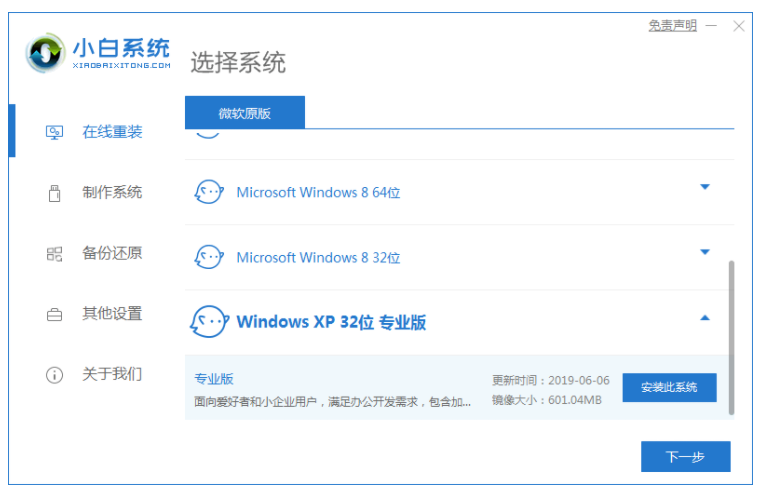The width and height of the screenshot is (763, 495).
Task: Click the Windows 8 32位 face icon
Action: 208,257
